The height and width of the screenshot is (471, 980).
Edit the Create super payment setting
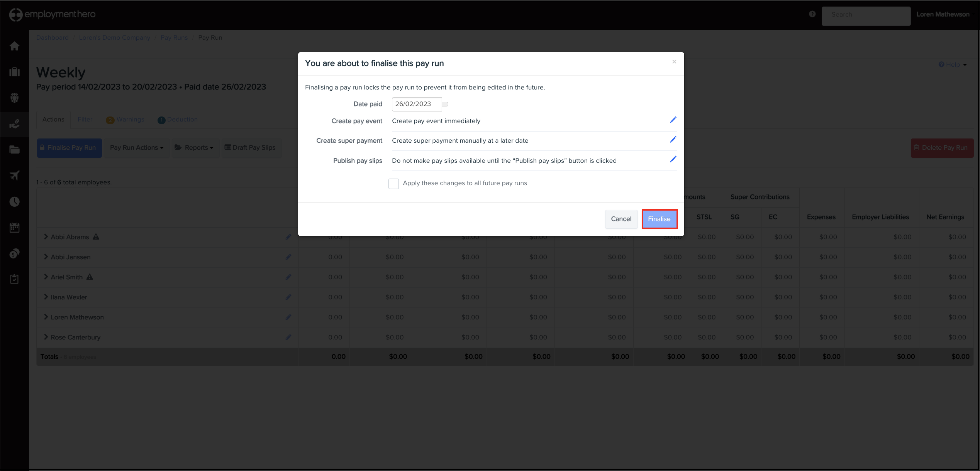673,140
